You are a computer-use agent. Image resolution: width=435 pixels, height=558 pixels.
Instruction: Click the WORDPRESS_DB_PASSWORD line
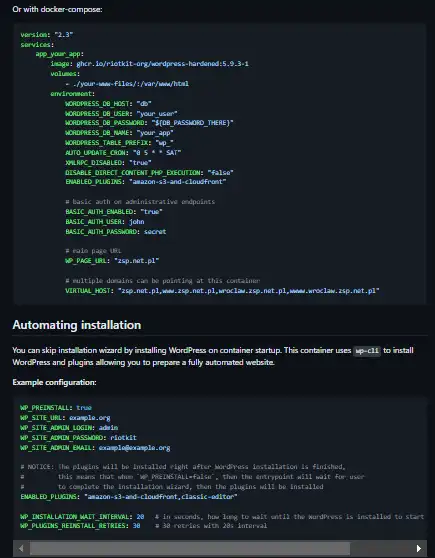click(x=149, y=123)
